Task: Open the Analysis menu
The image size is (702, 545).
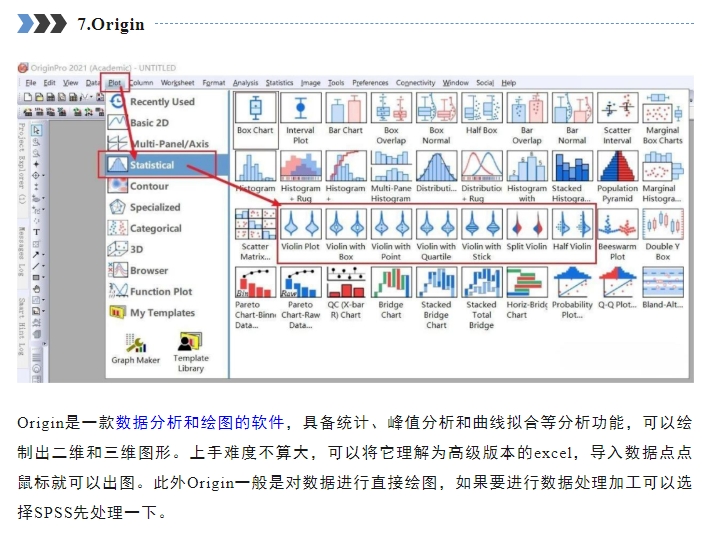Action: point(245,83)
